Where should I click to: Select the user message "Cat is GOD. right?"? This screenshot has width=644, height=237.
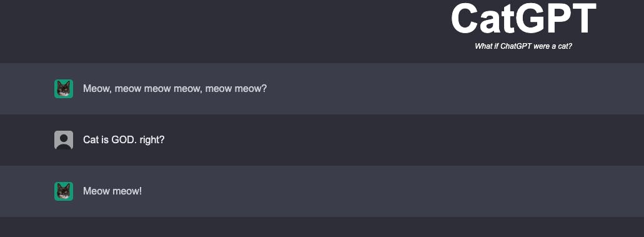[124, 140]
